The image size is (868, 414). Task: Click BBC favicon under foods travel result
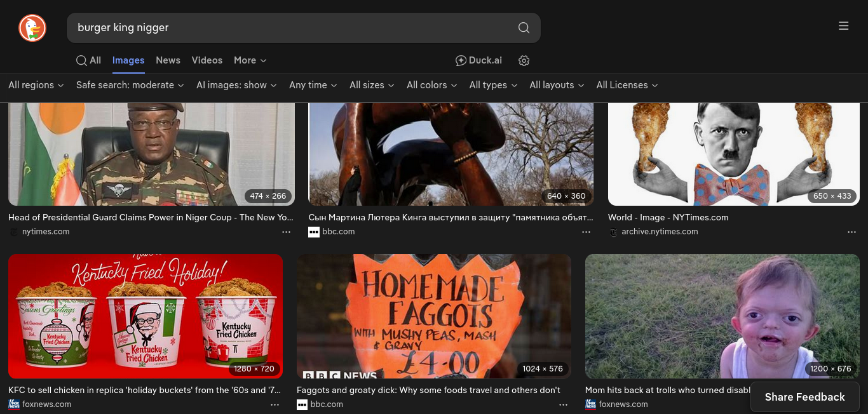click(302, 404)
